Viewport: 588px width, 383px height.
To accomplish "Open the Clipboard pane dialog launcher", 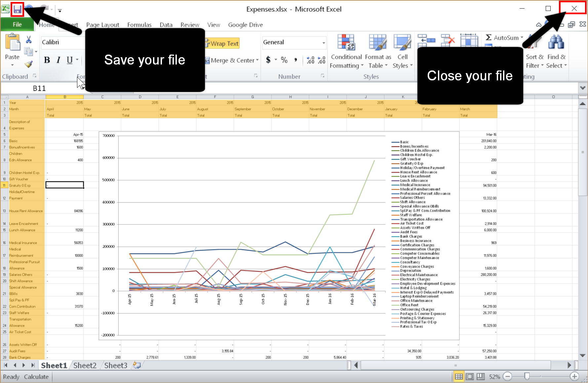I will coord(34,76).
